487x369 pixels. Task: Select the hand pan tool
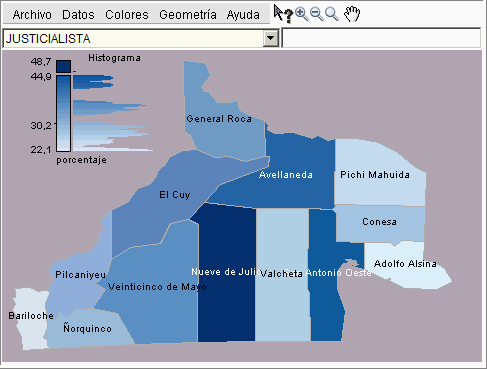point(352,14)
